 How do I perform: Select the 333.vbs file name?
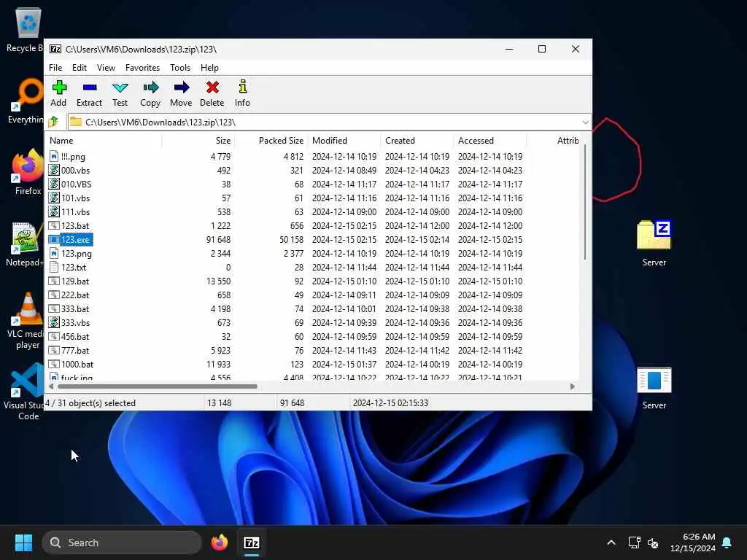(x=75, y=322)
